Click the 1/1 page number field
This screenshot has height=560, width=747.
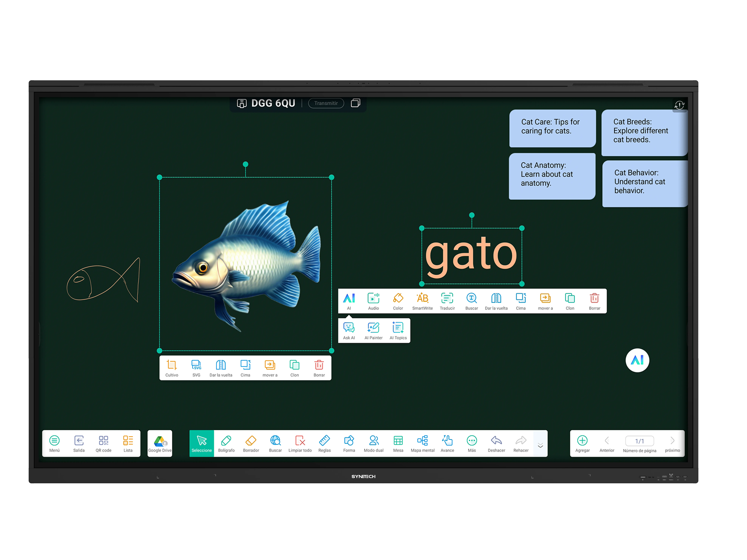[x=640, y=441]
